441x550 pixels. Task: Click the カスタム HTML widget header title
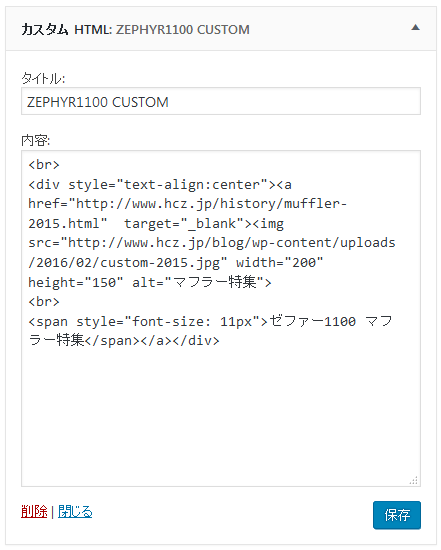135,29
